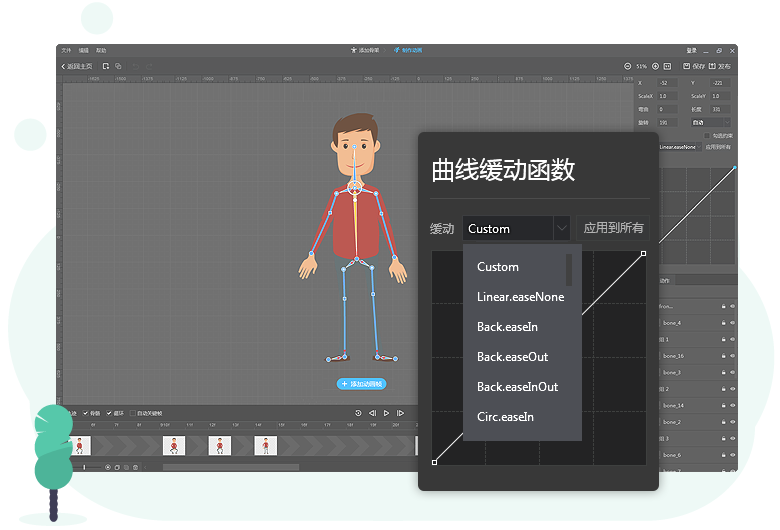The image size is (780, 530).
Task: Toggle the 骨骼 checkbox
Action: point(85,413)
